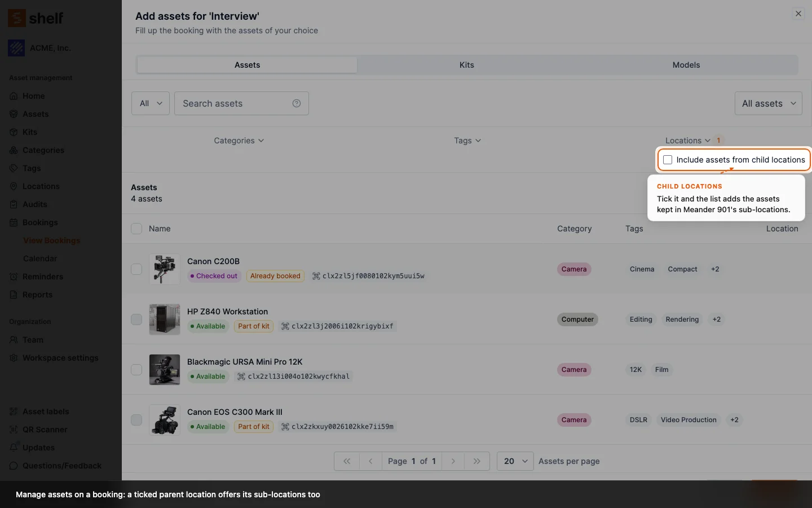The image size is (812, 508).
Task: Go to the previous assets page
Action: [x=370, y=461]
